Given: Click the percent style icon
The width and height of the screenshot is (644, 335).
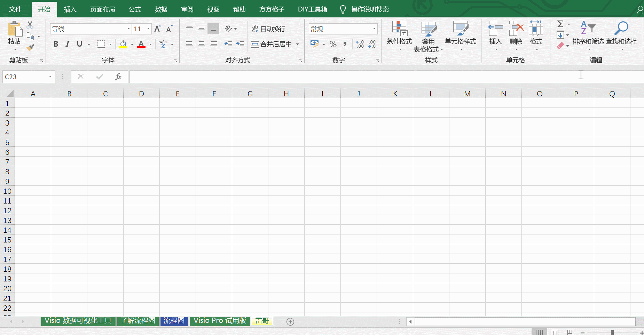Looking at the screenshot, I should coord(333,44).
